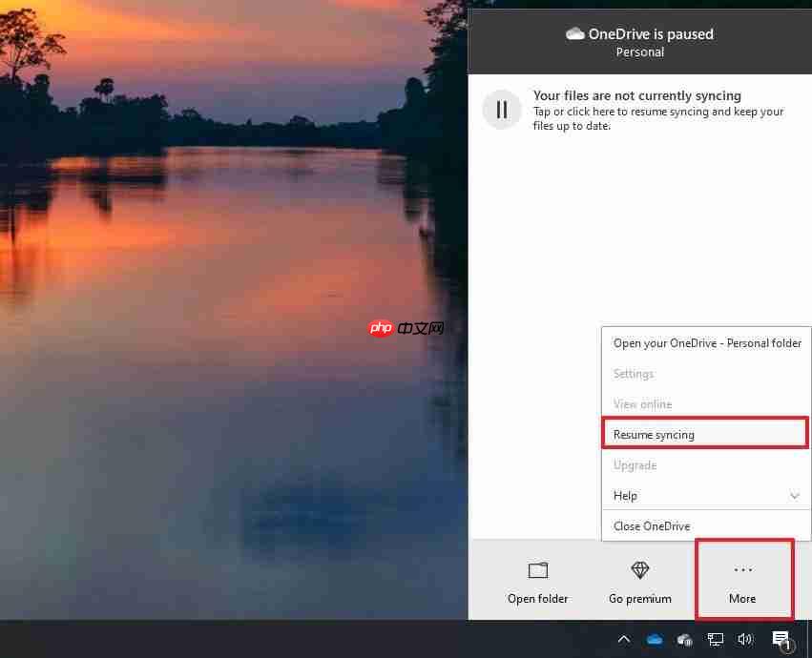Click the pause icon next to sync status

click(502, 109)
